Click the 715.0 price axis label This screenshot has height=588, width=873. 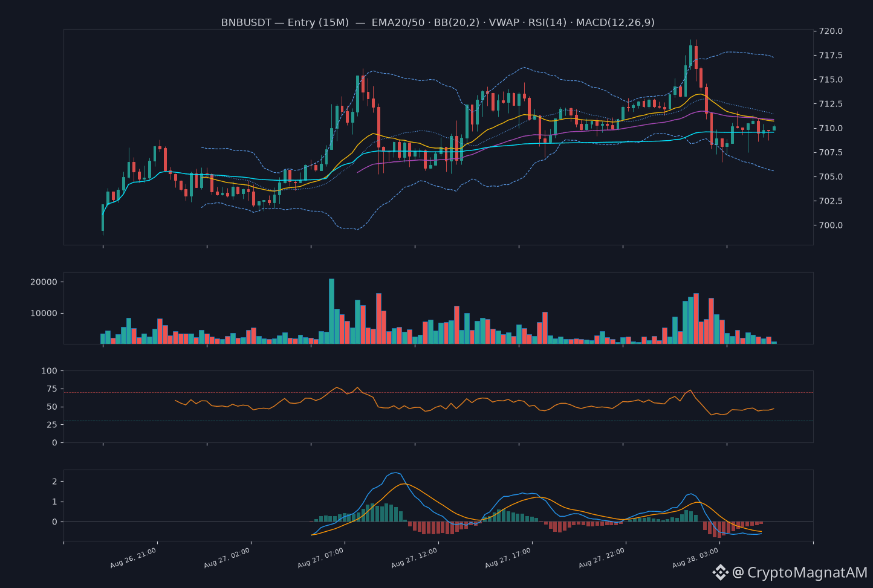click(x=831, y=79)
